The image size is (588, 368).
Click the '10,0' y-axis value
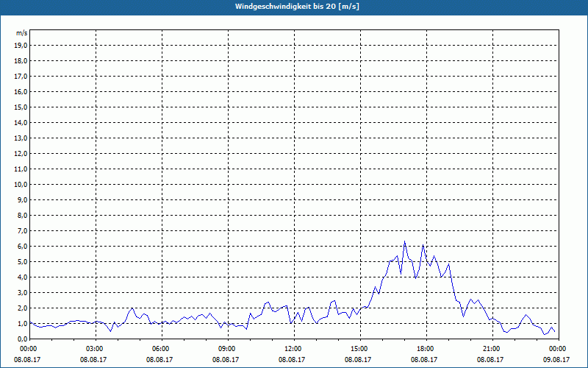pyautogui.click(x=21, y=185)
